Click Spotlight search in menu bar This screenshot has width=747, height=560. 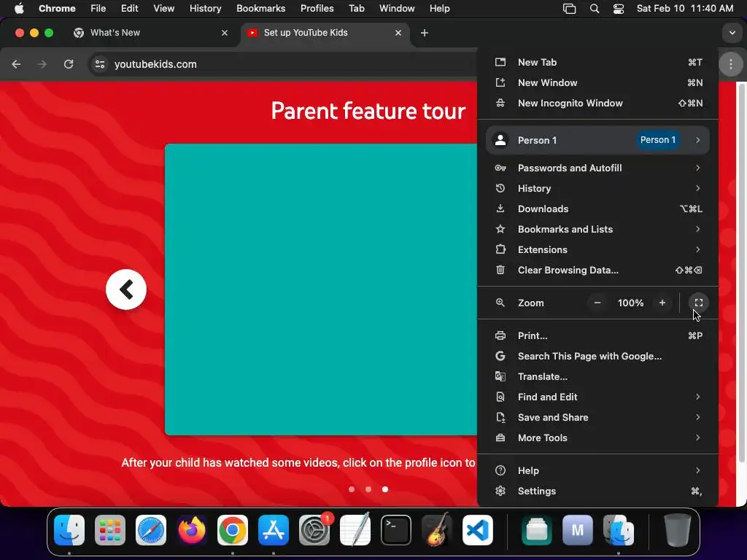[594, 9]
